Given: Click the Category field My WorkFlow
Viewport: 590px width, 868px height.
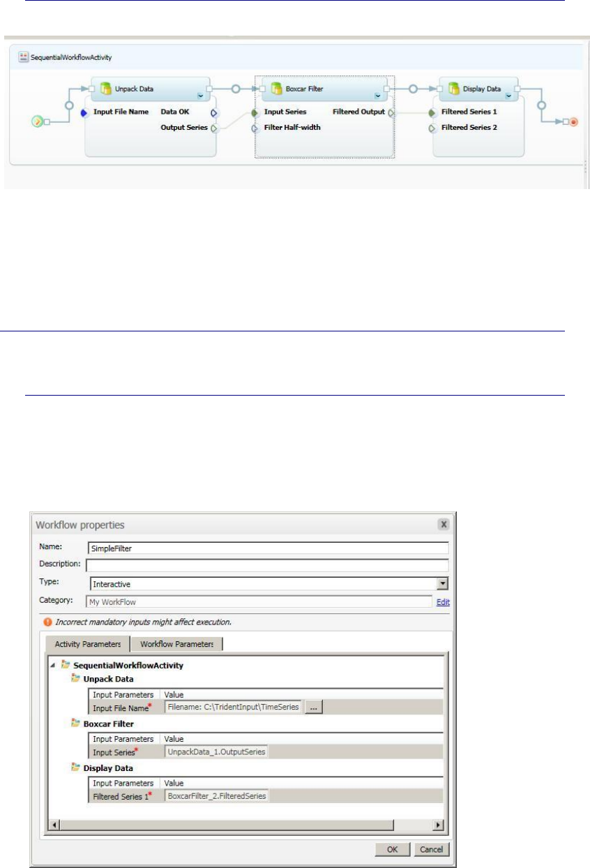Looking at the screenshot, I should point(259,601).
